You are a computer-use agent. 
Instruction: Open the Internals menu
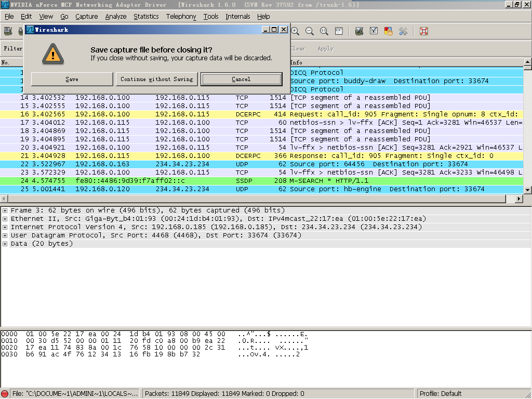tap(238, 16)
